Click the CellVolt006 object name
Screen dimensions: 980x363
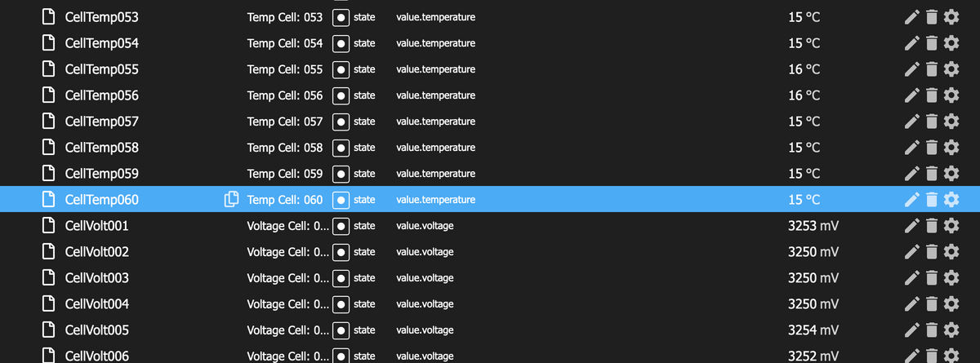point(96,356)
